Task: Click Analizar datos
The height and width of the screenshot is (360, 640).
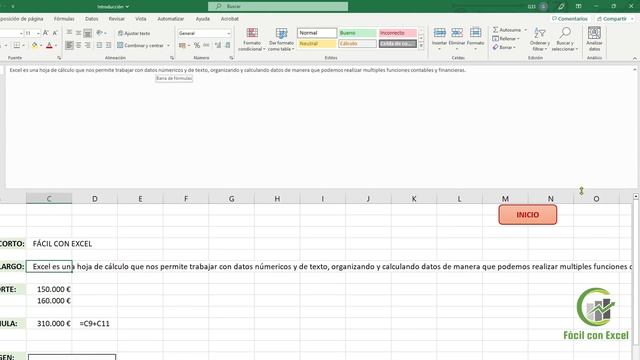Action: (x=594, y=39)
